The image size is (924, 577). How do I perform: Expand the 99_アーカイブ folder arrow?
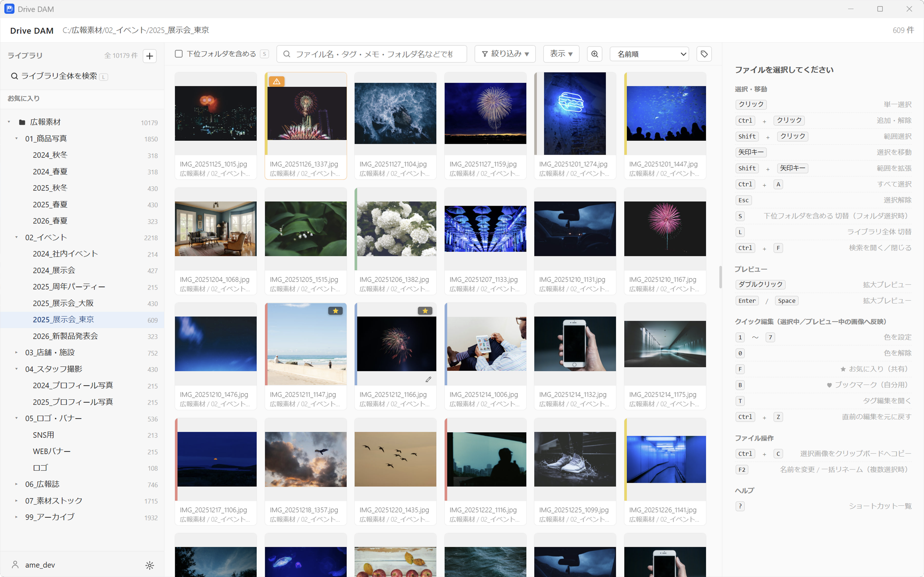tap(16, 517)
